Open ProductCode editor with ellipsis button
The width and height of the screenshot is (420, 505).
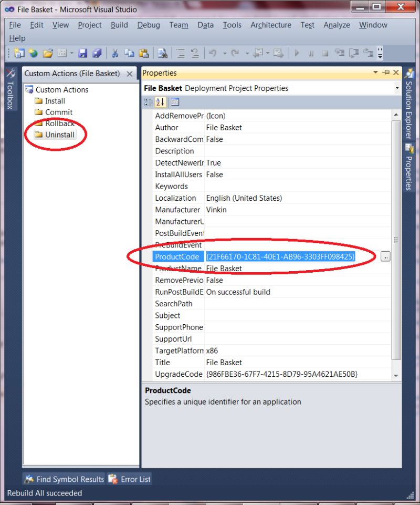pyautogui.click(x=386, y=257)
